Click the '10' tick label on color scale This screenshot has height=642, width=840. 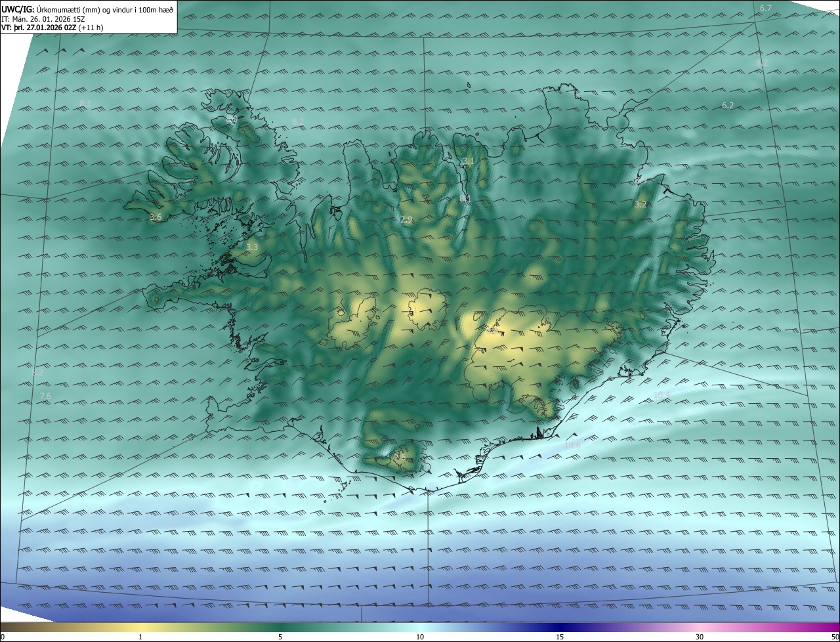[420, 637]
